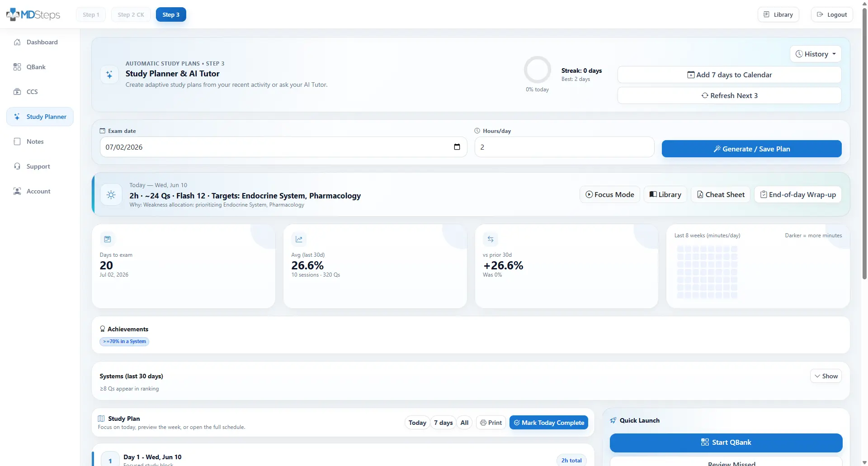The image size is (868, 466).
Task: Click the page vertical scrollbar
Action: point(864,145)
